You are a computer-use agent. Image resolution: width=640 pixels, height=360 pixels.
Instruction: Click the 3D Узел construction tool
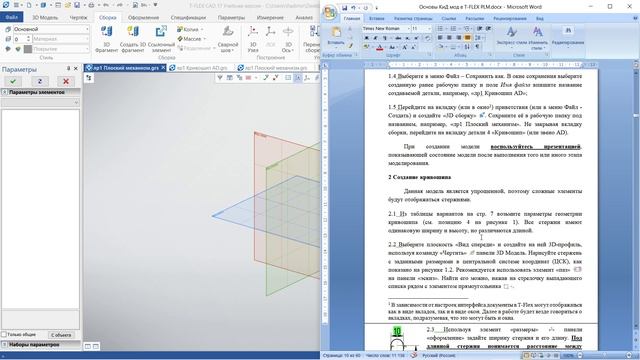coord(253,39)
